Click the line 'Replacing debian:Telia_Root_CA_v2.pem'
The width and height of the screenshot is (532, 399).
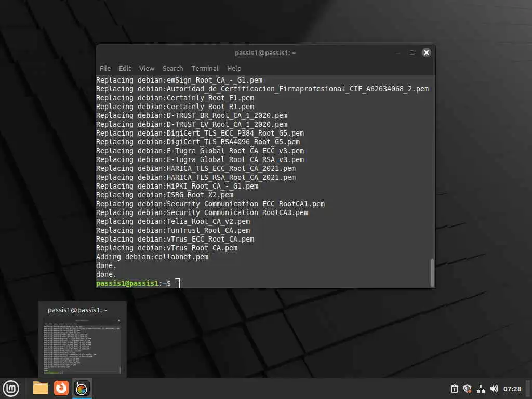tap(172, 221)
